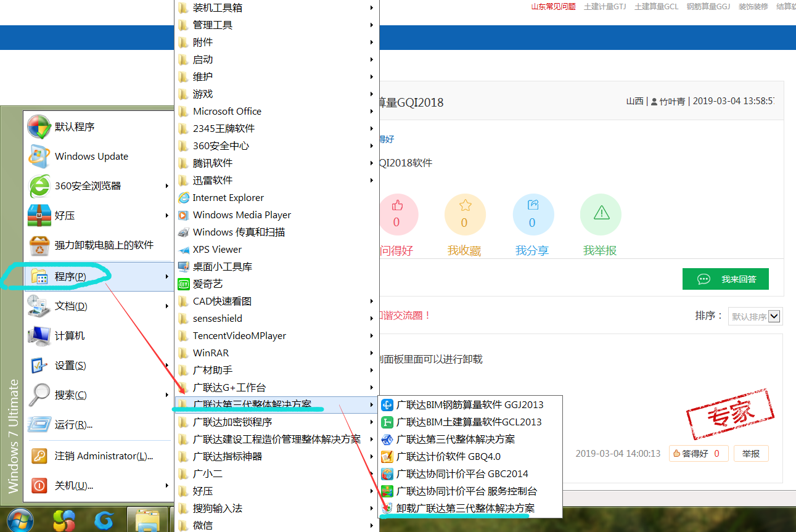Image resolution: width=796 pixels, height=532 pixels.
Task: Open 计算机 icon
Action: [x=39, y=336]
